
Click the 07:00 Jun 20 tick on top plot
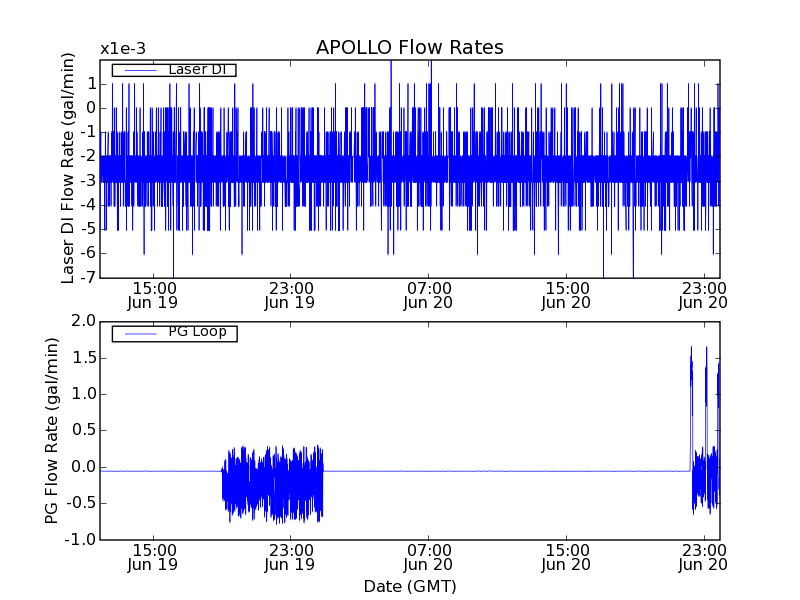(428, 294)
